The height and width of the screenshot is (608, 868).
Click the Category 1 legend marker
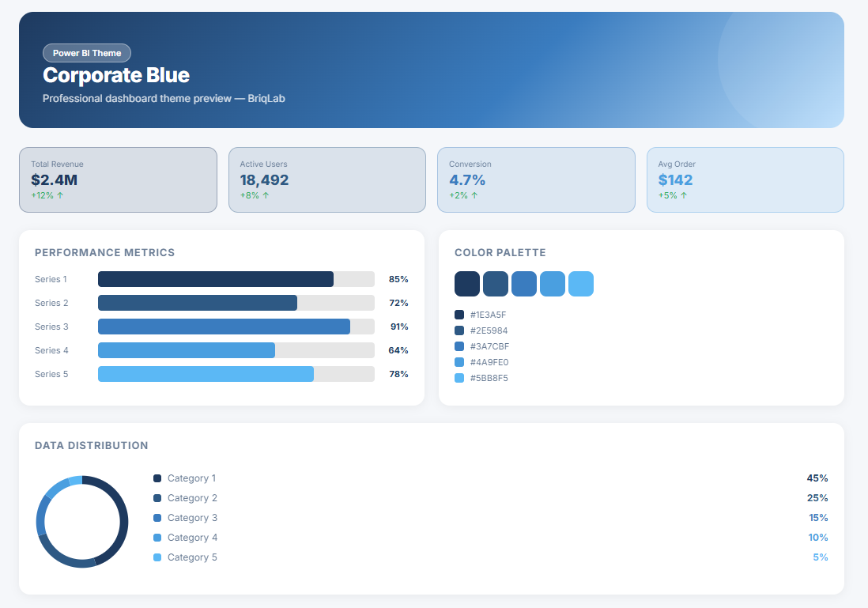click(x=157, y=478)
